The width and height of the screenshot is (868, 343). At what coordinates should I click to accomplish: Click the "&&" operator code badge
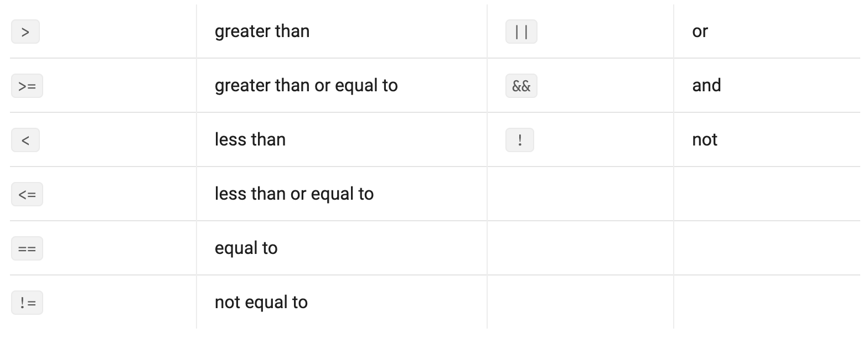click(x=521, y=86)
